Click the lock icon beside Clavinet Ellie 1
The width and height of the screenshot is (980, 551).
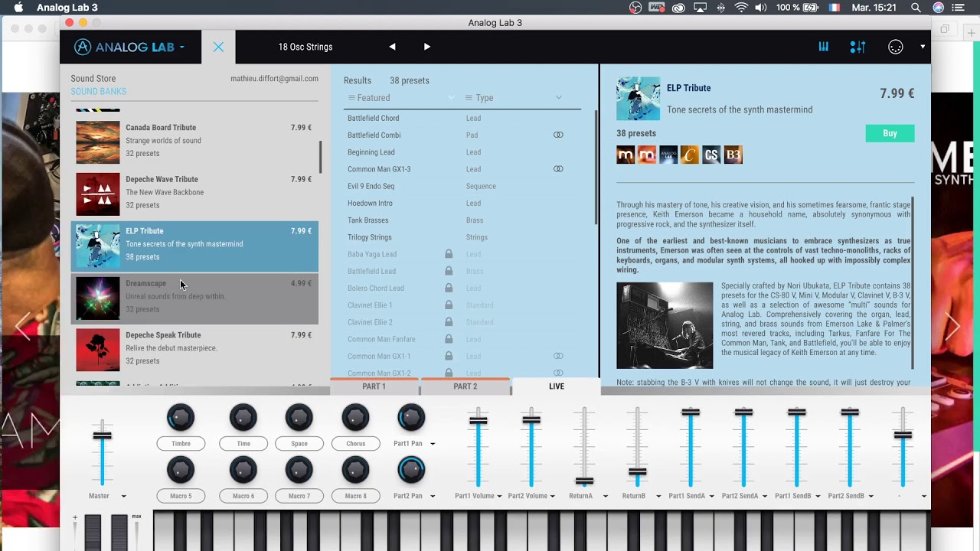tap(449, 305)
